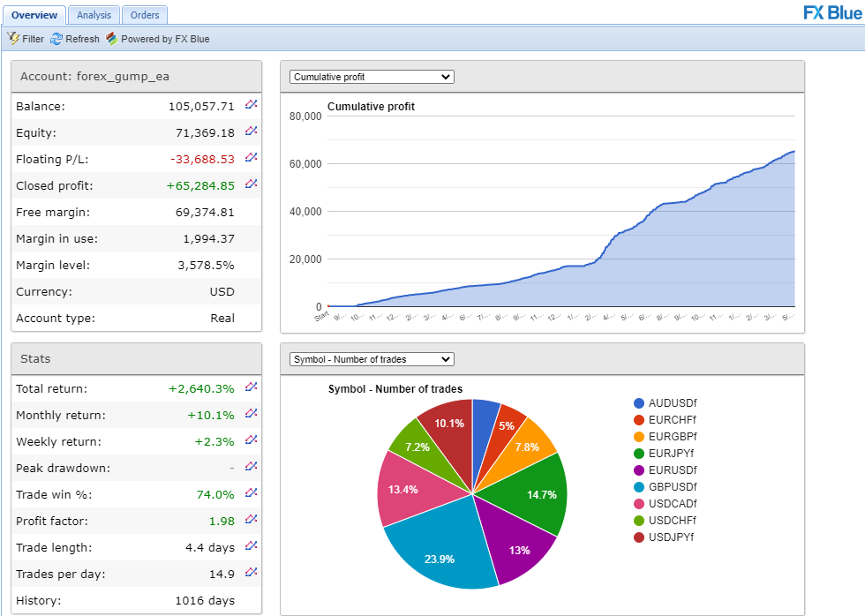Click the USDCHFf legend label
865x616 pixels.
[x=673, y=521]
